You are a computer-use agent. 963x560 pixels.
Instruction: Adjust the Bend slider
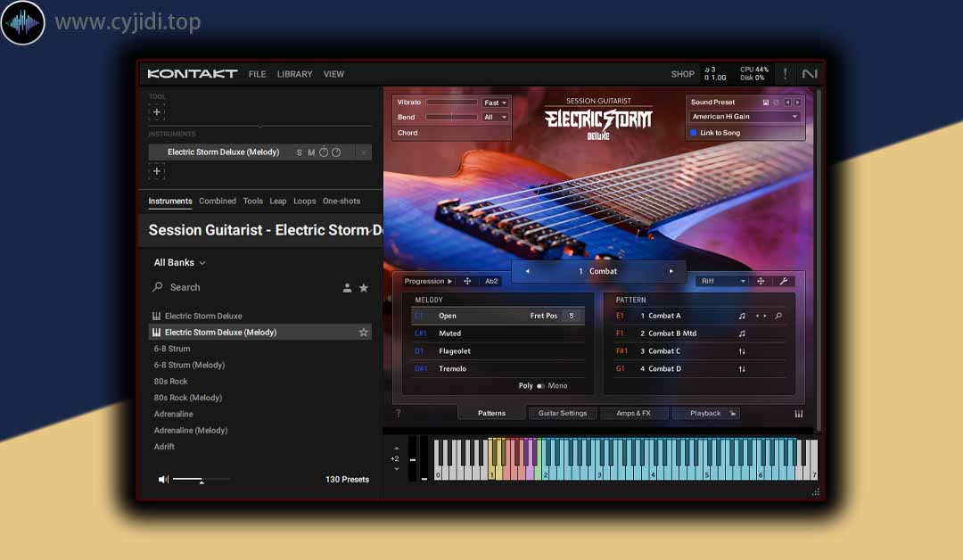coord(451,118)
